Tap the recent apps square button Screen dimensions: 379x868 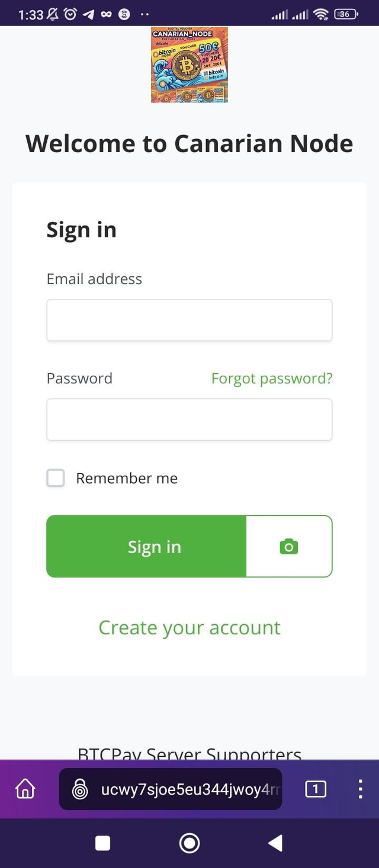[x=102, y=843]
